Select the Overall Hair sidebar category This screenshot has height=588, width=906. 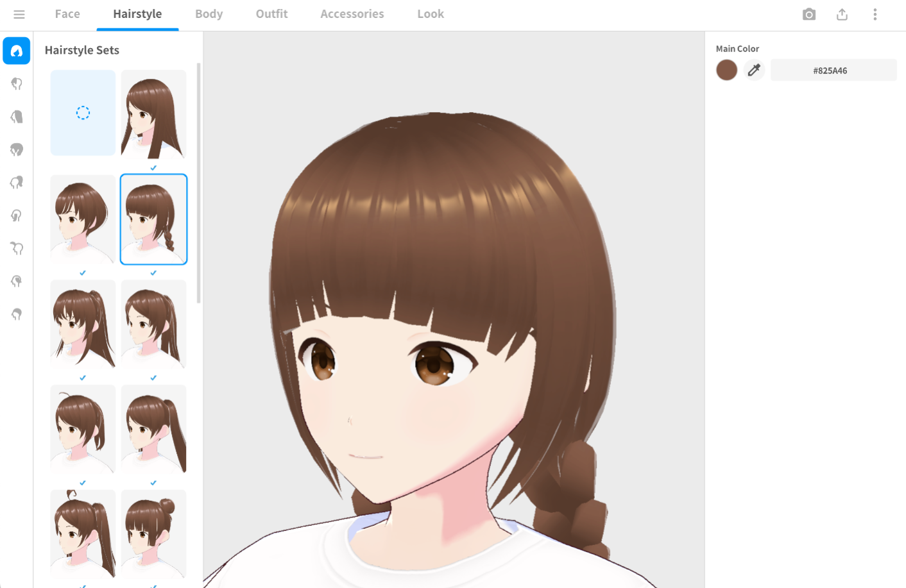click(x=17, y=149)
